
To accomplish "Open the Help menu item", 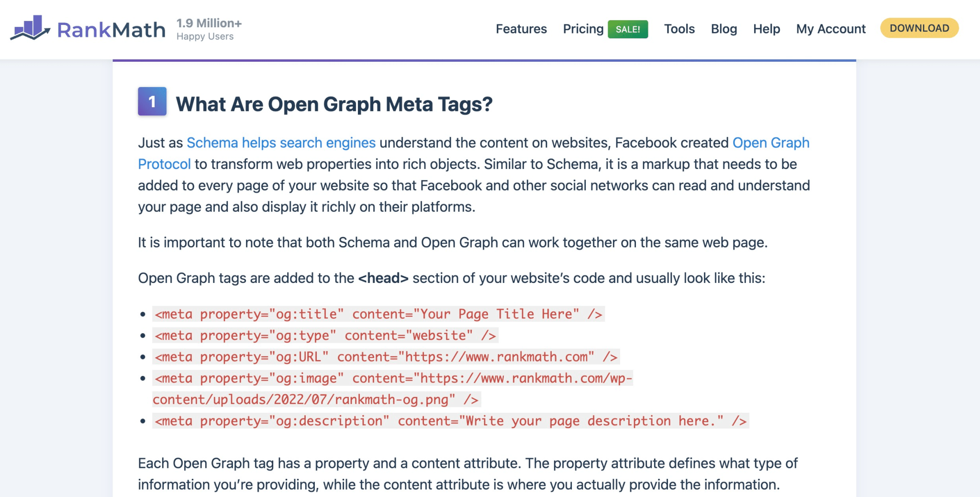I will pos(767,29).
